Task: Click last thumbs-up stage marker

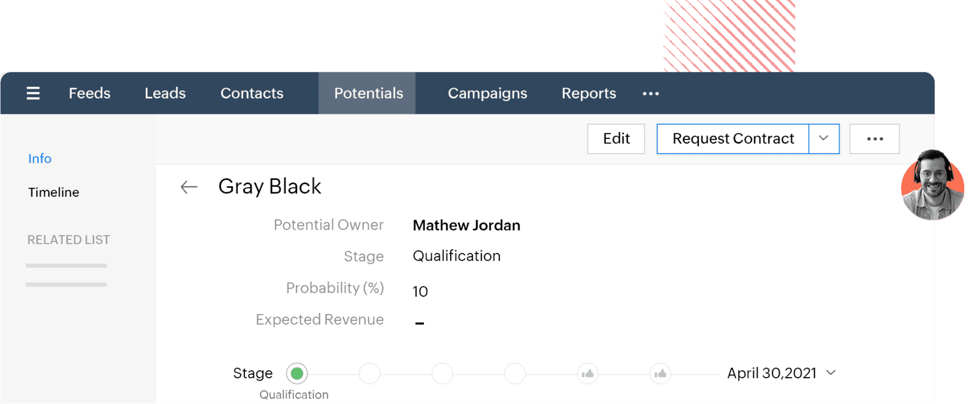Action: pyautogui.click(x=660, y=373)
